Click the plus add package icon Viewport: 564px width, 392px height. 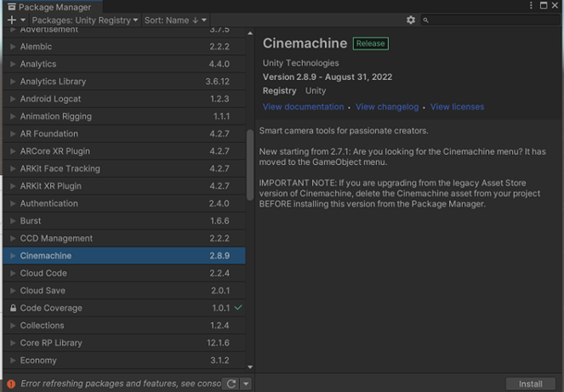click(12, 20)
